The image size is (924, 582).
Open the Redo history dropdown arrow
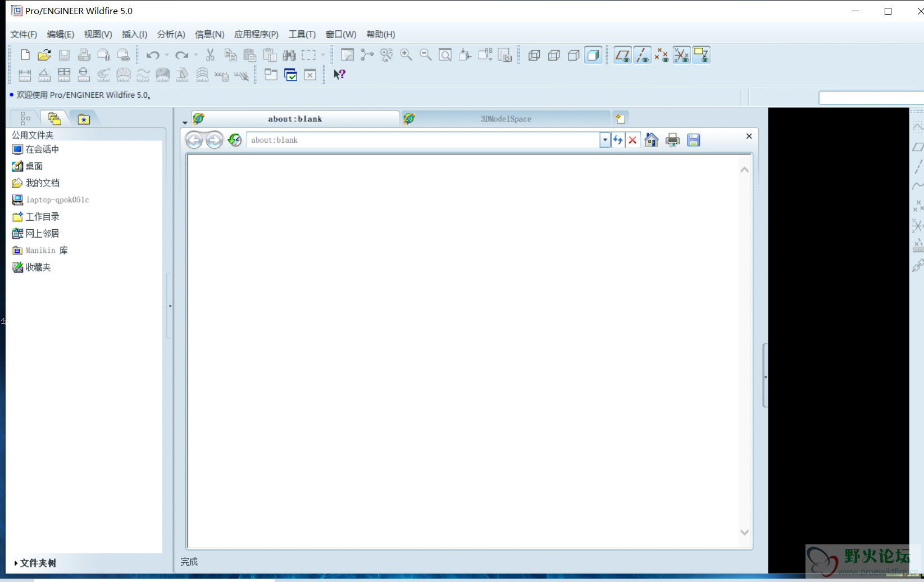point(195,55)
